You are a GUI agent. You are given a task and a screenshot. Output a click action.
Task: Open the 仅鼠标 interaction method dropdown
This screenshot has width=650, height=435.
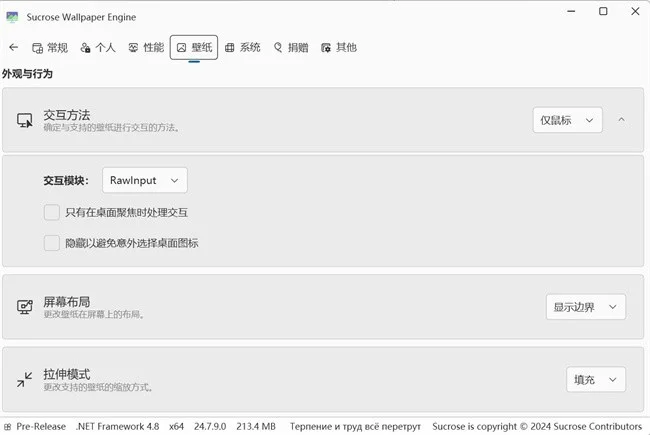tap(568, 120)
